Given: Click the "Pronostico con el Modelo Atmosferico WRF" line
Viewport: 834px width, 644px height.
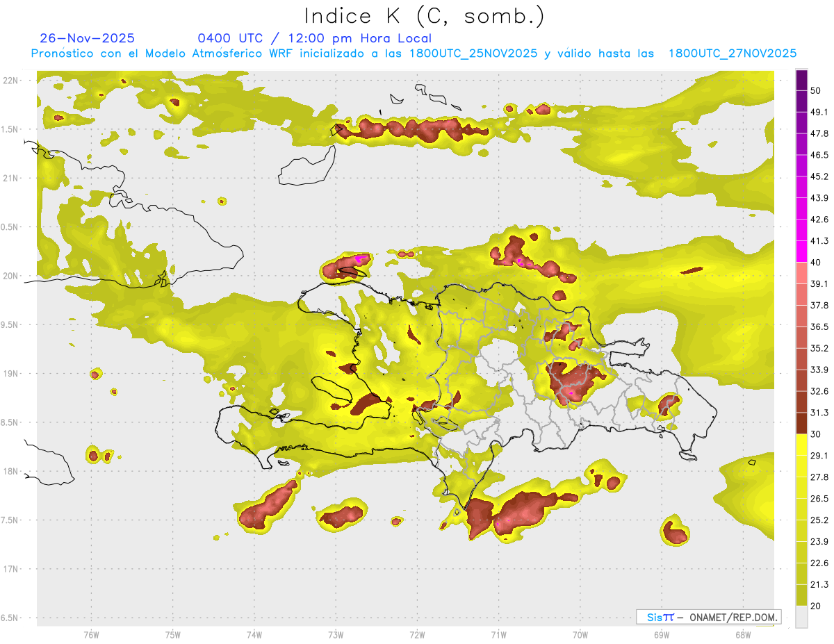Looking at the screenshot, I should click(x=414, y=53).
